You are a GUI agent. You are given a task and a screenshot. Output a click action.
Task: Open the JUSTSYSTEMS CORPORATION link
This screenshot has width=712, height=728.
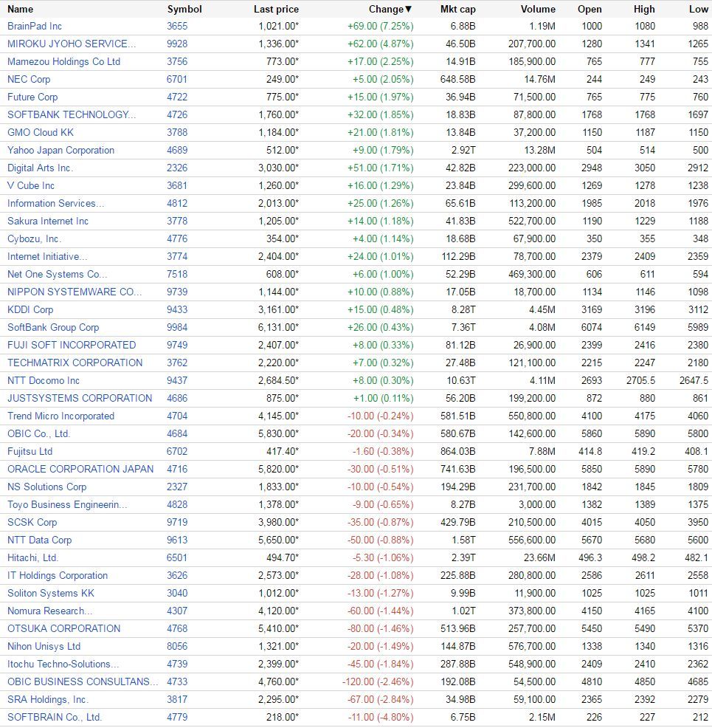click(x=80, y=398)
